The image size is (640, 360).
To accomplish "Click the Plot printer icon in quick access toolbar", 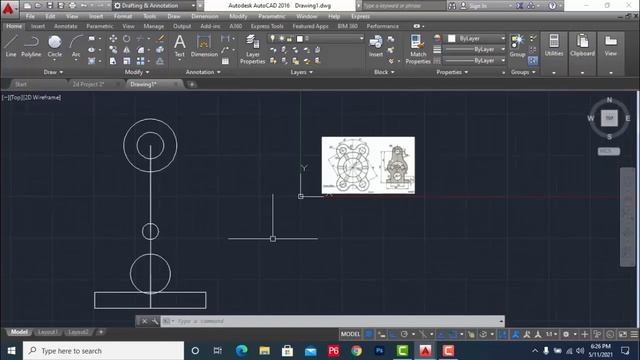I will point(72,6).
